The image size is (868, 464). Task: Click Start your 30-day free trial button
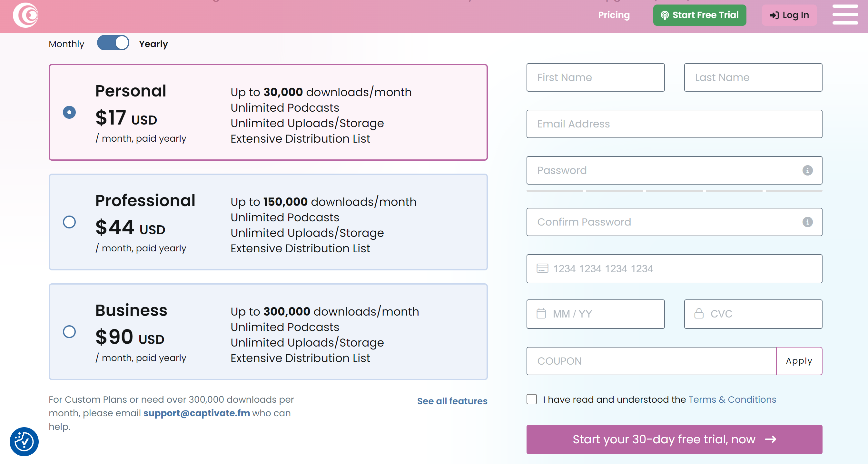tap(674, 439)
